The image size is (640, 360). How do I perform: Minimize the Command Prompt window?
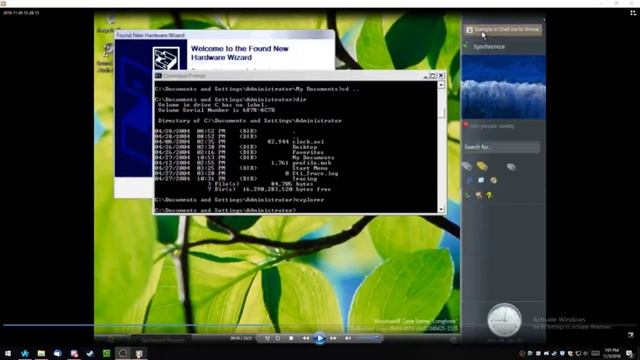[x=426, y=76]
